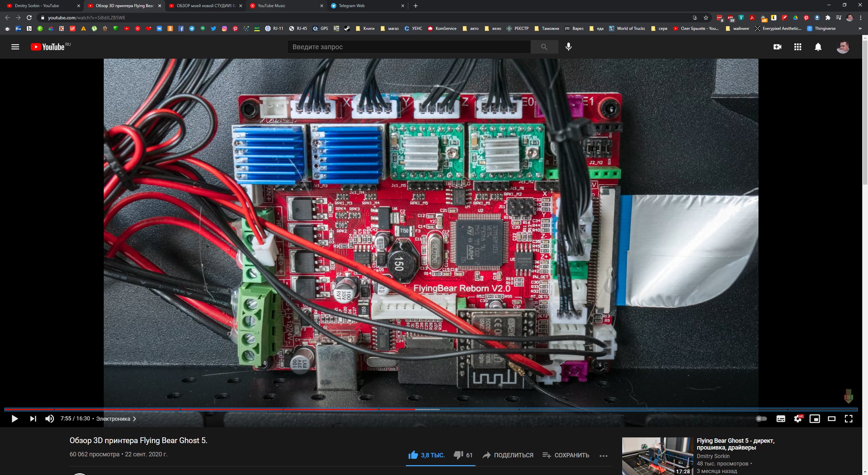The width and height of the screenshot is (868, 475).
Task: Open the KomService bookmark
Action: (442, 28)
